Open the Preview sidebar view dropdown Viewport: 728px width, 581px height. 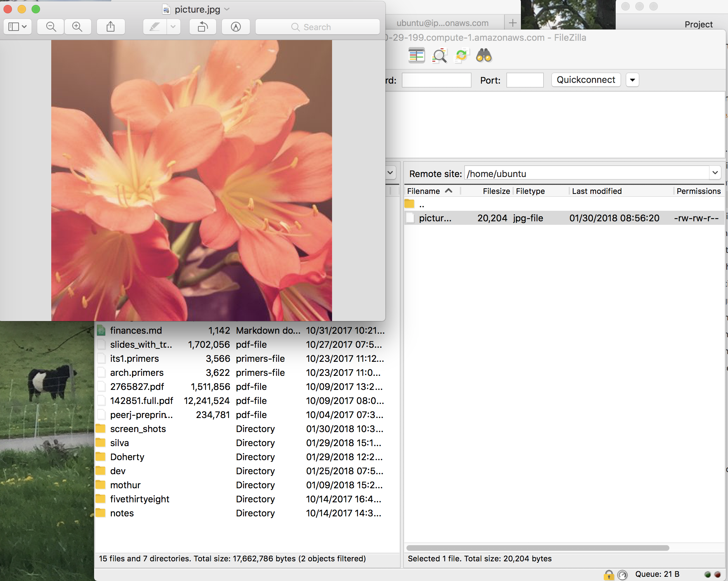18,27
